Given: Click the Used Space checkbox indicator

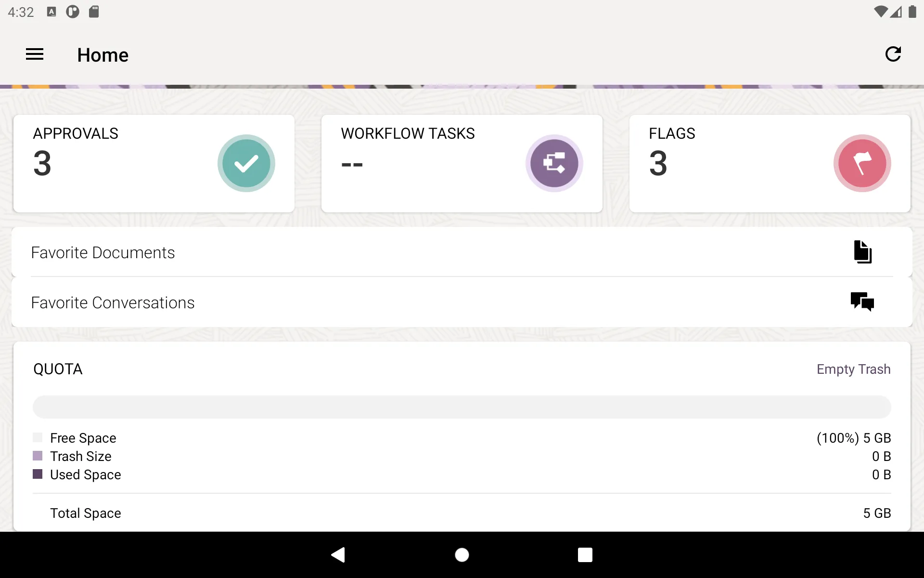Looking at the screenshot, I should [37, 474].
